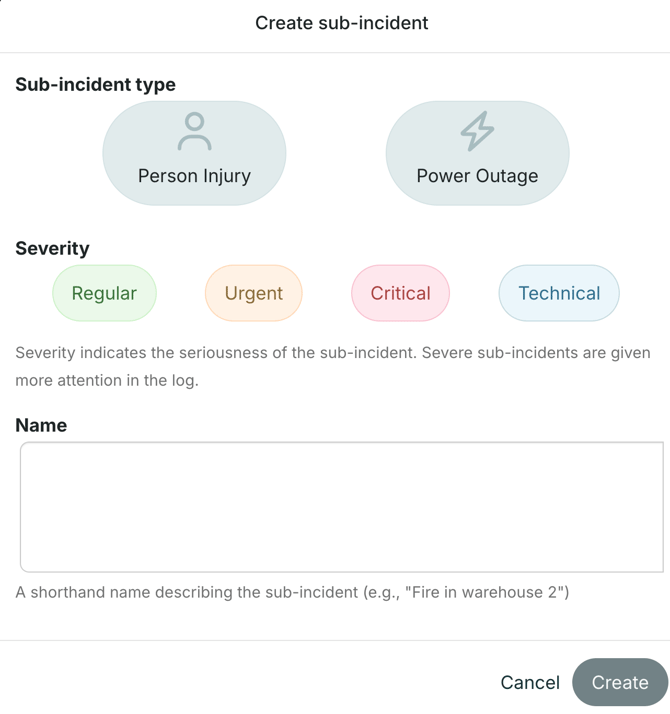670x714 pixels.
Task: Click the person silhouette icon
Action: [x=194, y=131]
